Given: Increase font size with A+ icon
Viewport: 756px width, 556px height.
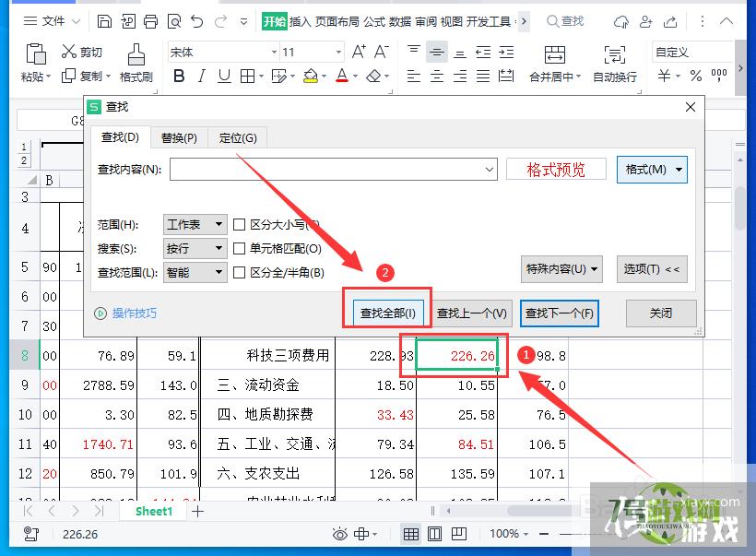Looking at the screenshot, I should point(359,52).
